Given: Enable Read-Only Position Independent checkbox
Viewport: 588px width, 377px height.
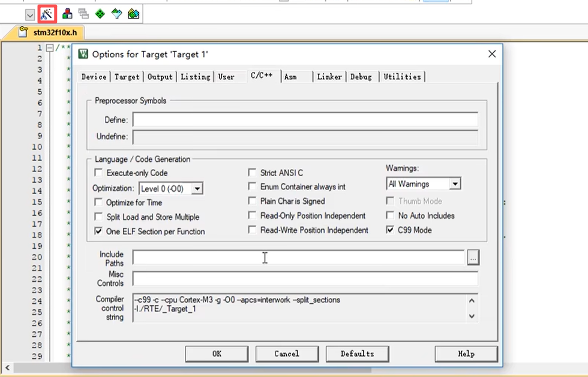Looking at the screenshot, I should pyautogui.click(x=253, y=216).
